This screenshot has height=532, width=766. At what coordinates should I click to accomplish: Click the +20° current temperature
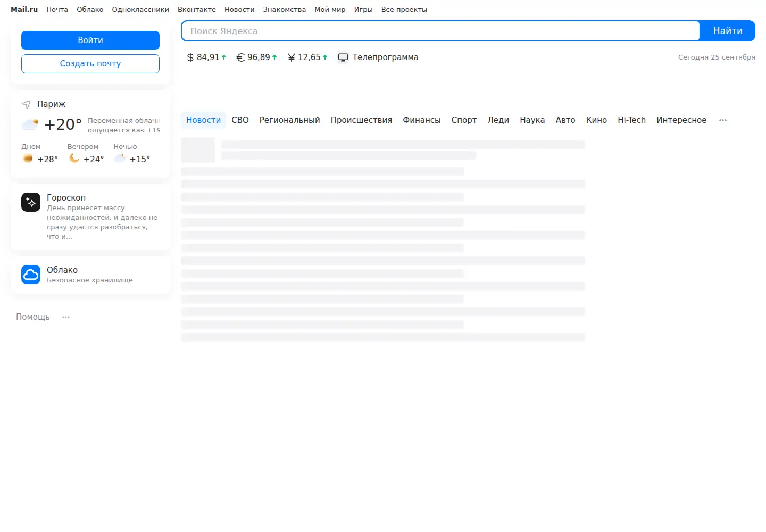pyautogui.click(x=63, y=124)
